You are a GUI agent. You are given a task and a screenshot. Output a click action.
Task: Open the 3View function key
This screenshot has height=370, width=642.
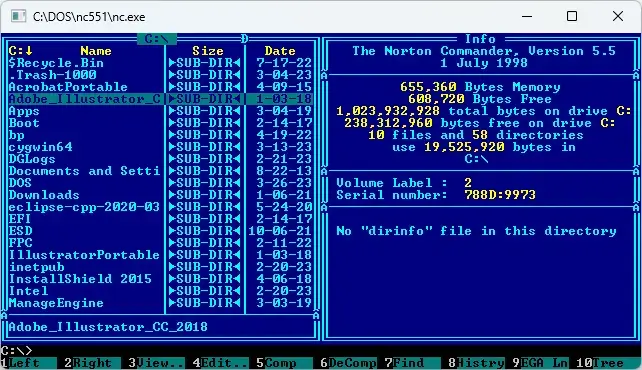tap(156, 363)
